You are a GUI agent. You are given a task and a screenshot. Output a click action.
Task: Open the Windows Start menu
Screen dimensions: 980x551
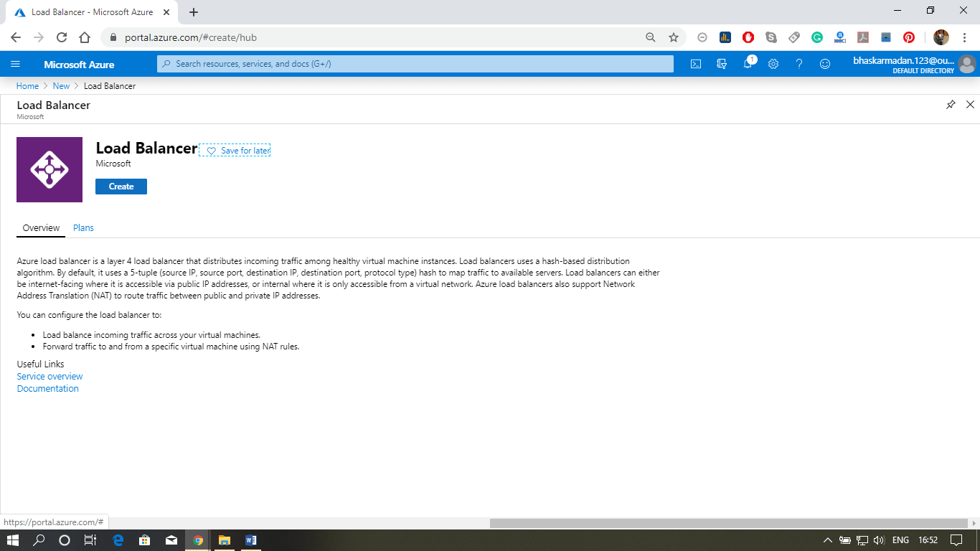tap(12, 540)
